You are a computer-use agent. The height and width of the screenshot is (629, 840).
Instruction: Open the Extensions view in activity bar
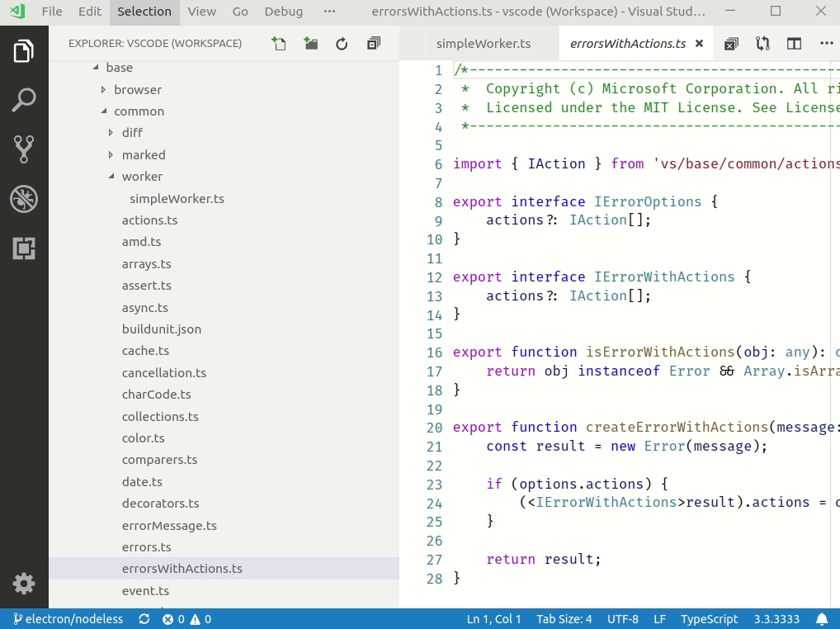click(24, 248)
